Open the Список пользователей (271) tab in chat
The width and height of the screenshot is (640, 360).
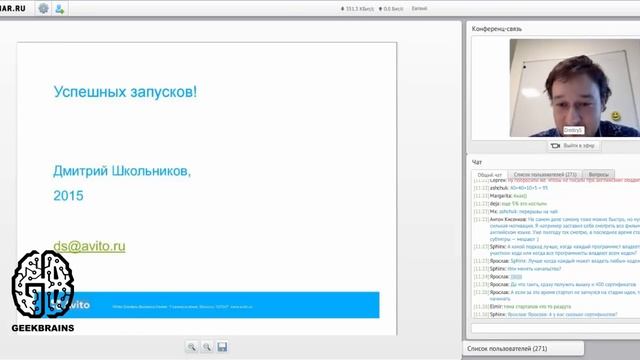click(x=545, y=174)
